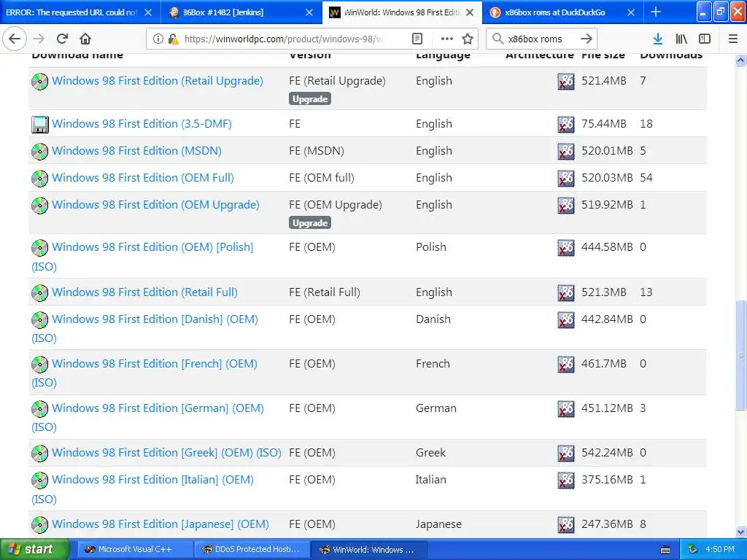Open Windows 98 First Edition (OEM Full) link

[143, 178]
